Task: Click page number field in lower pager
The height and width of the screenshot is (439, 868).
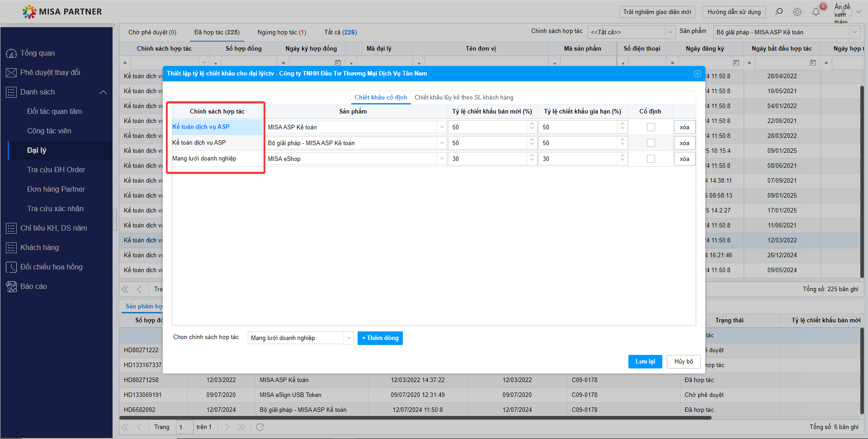Action: click(x=184, y=427)
